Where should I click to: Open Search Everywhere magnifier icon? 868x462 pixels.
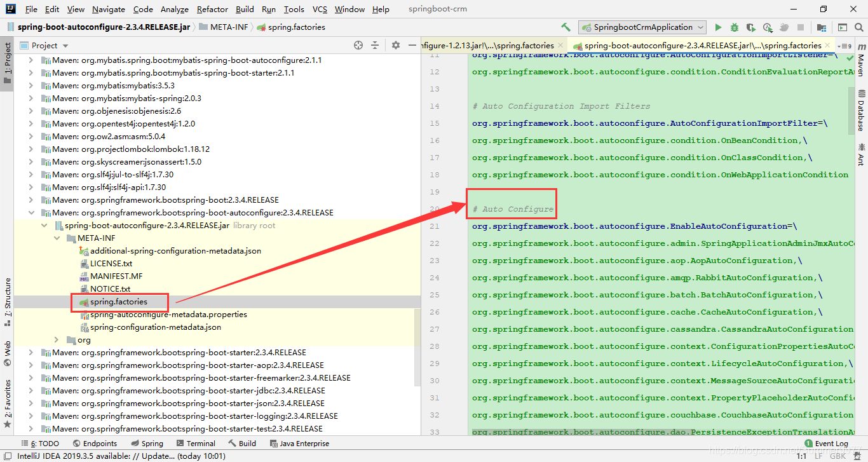pyautogui.click(x=859, y=27)
